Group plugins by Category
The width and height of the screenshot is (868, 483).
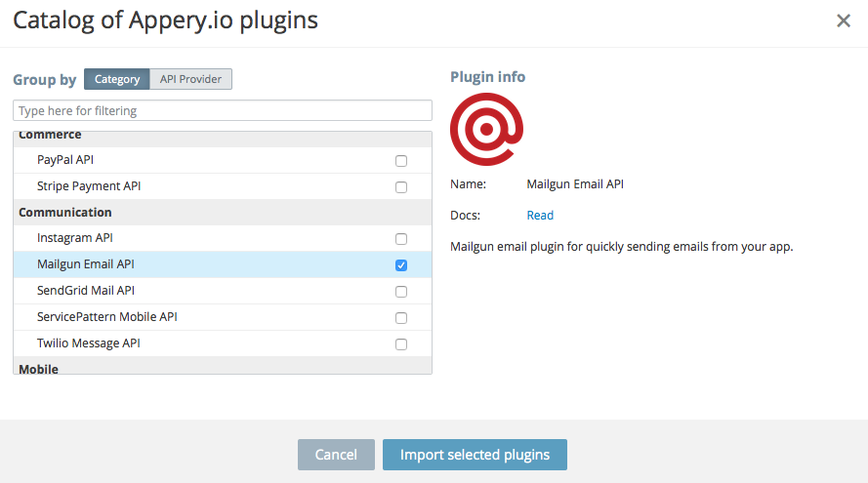coord(117,80)
